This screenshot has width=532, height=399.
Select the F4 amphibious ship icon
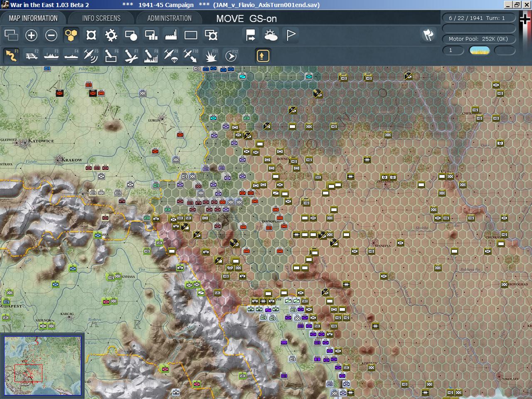[x=71, y=56]
